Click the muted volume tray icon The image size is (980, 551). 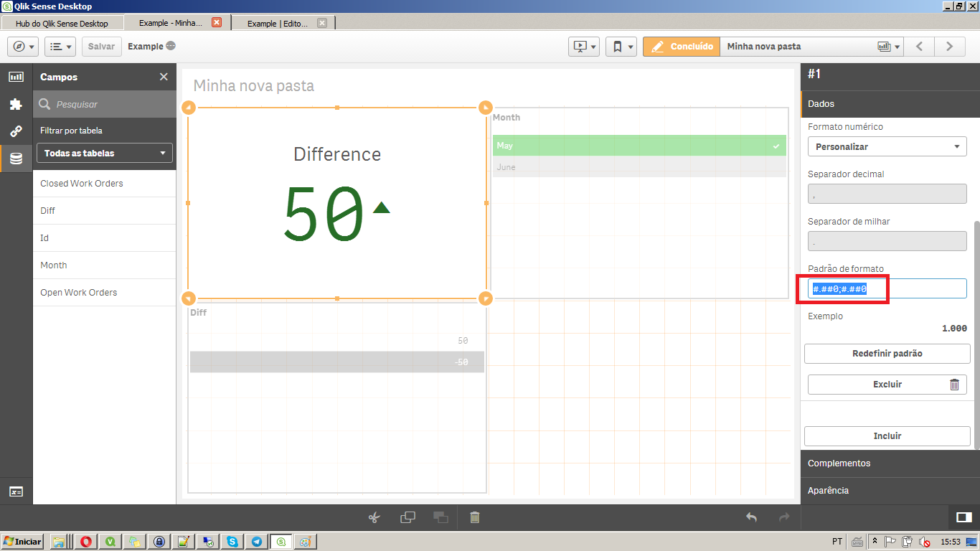pos(925,542)
